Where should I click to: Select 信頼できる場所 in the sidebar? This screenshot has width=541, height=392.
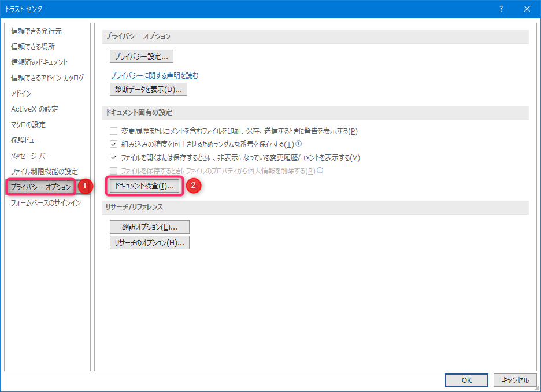click(x=33, y=47)
